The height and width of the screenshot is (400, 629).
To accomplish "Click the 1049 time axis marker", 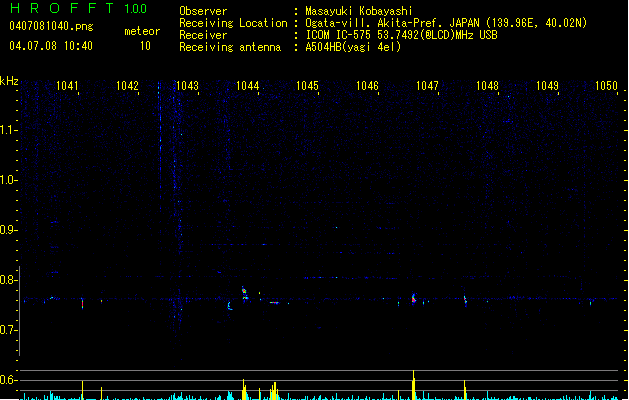I will (x=547, y=86).
